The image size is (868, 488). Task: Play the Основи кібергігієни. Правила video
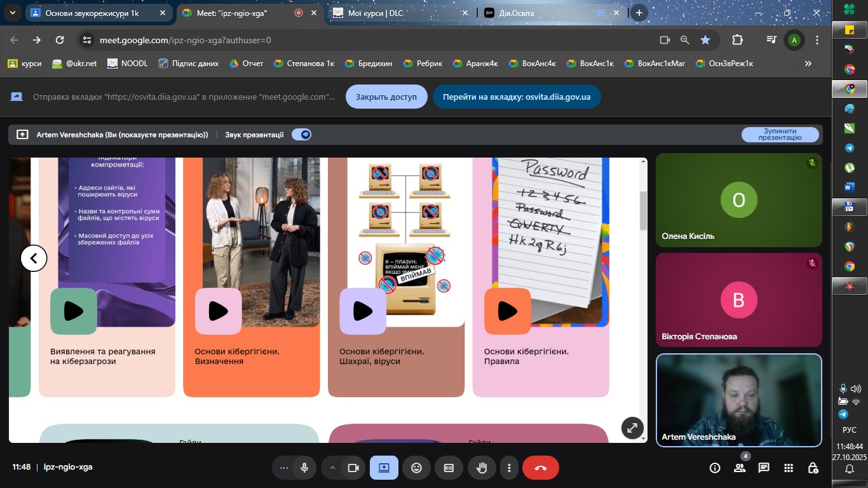coord(507,311)
